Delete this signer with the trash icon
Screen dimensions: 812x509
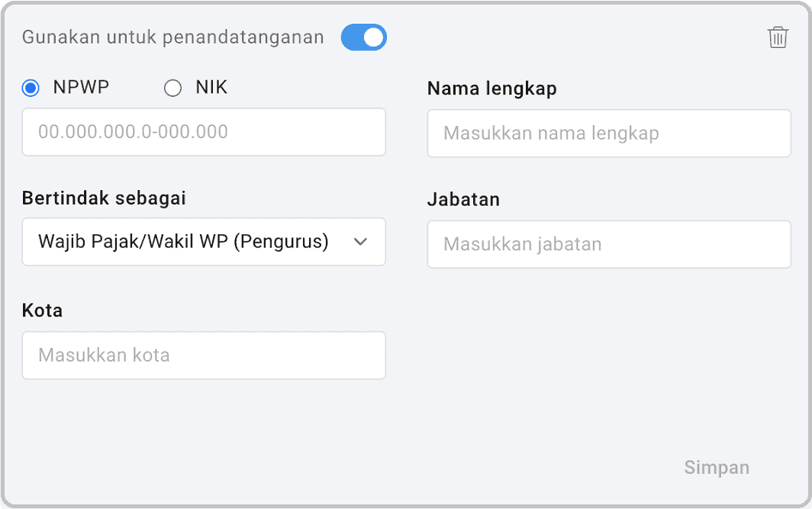point(778,37)
